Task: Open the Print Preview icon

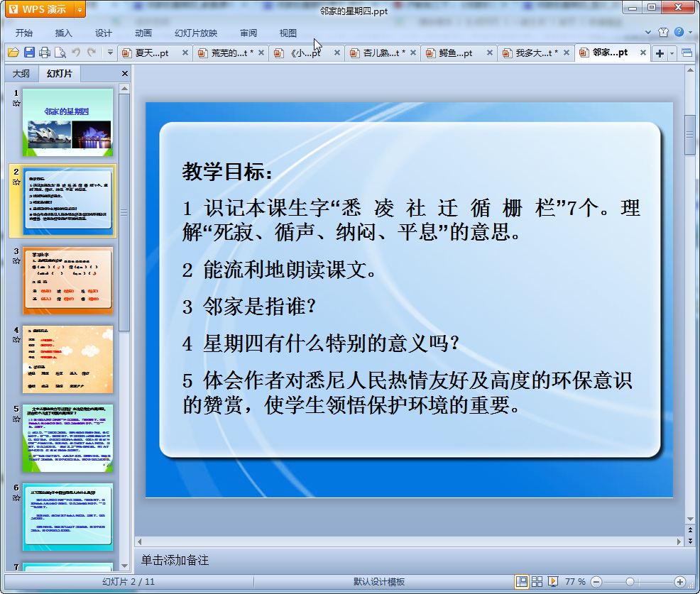Action: [x=60, y=53]
